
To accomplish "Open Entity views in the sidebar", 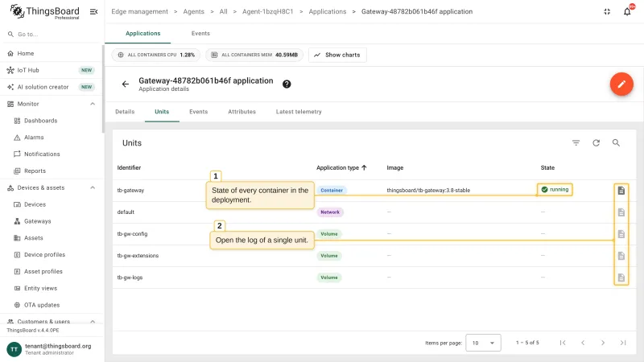I will click(51, 289).
